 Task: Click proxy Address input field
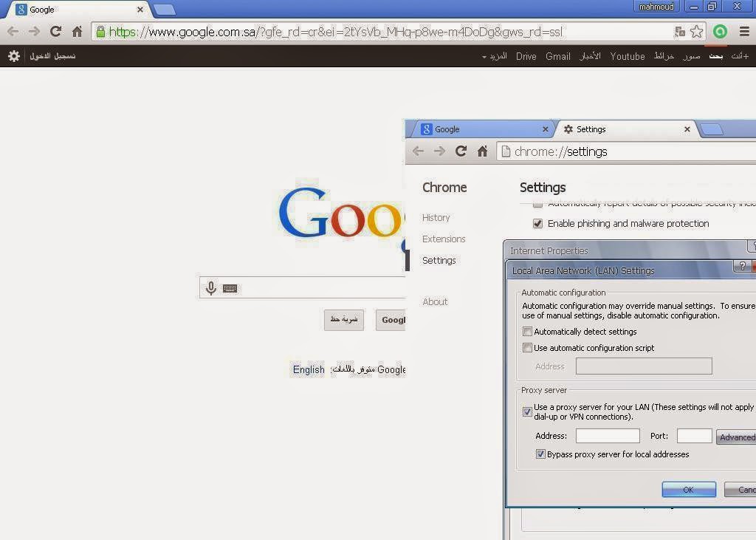(608, 436)
